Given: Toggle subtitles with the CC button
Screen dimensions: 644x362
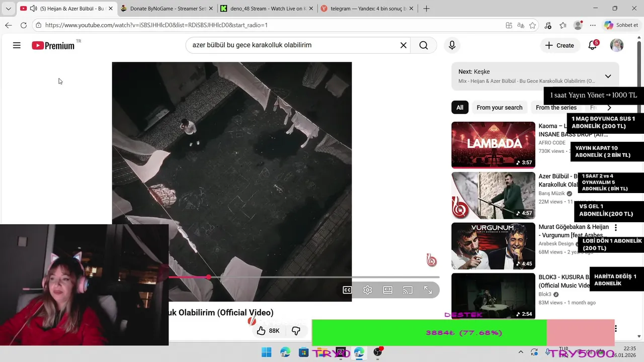Looking at the screenshot, I should coord(347,290).
